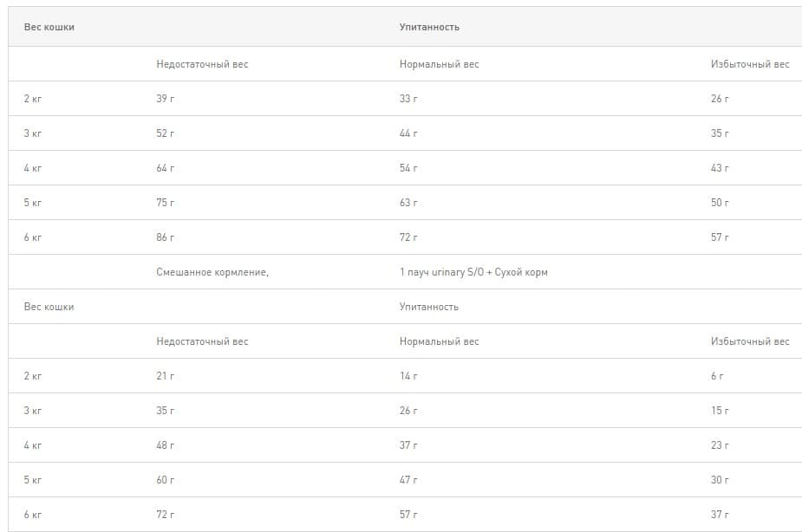The width and height of the screenshot is (802, 532).
Task: Select the 50 г cell
Action: pos(720,203)
